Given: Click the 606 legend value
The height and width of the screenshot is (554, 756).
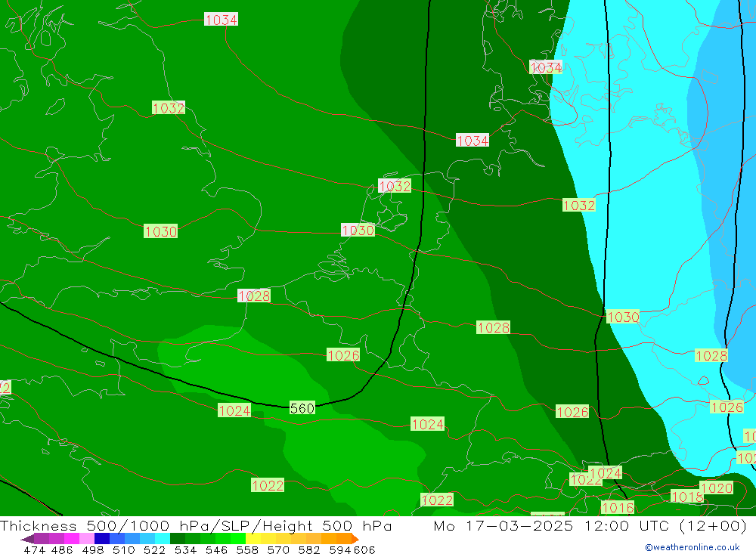Looking at the screenshot, I should 364,549.
